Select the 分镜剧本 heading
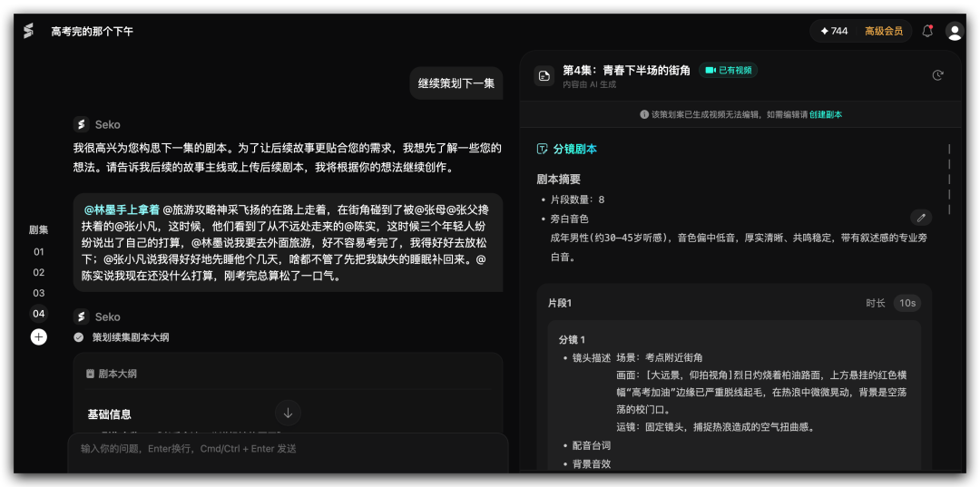The image size is (980, 487). point(574,150)
